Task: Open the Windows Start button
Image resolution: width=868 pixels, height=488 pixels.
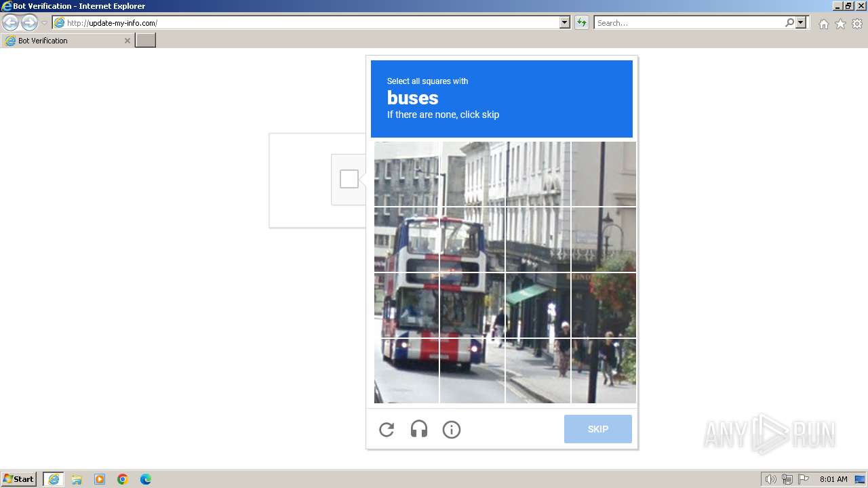Action: [x=19, y=479]
